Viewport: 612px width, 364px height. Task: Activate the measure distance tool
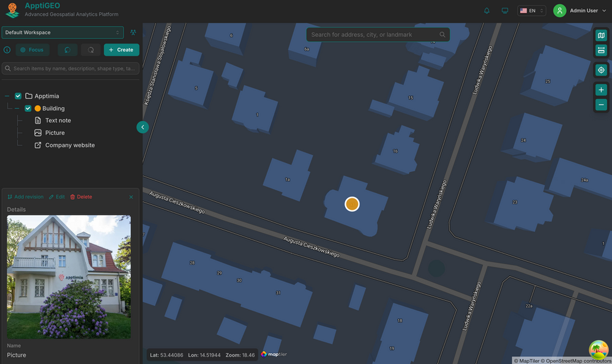point(601,50)
